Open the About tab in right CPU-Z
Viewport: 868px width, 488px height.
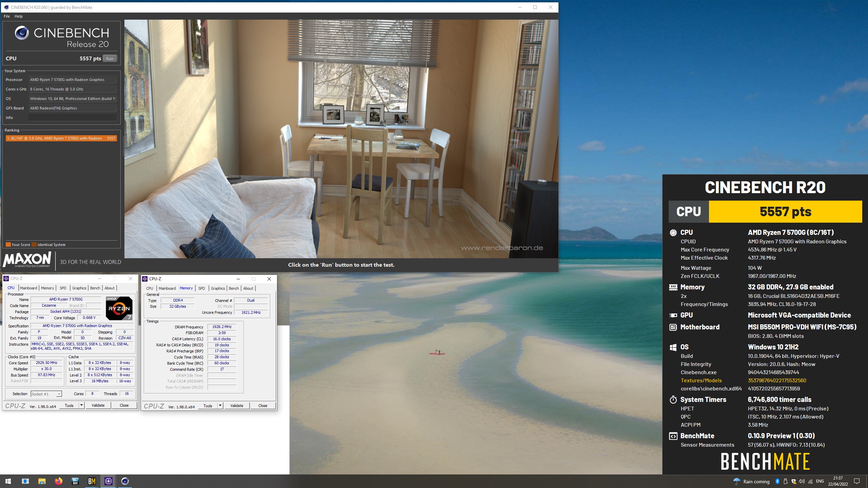(x=248, y=288)
